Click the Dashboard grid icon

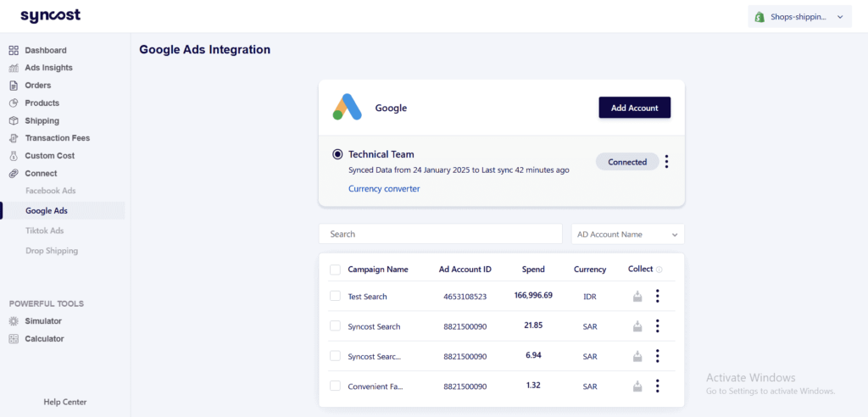point(14,50)
